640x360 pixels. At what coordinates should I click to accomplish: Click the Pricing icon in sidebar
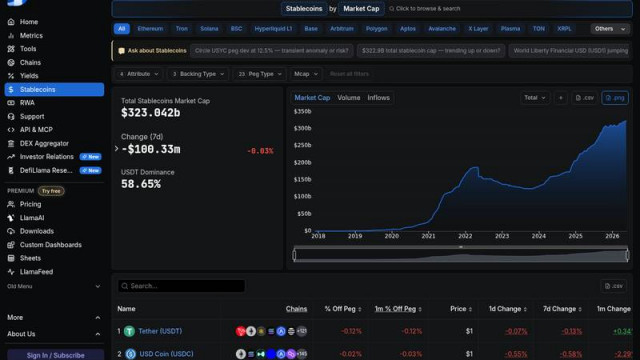11,204
